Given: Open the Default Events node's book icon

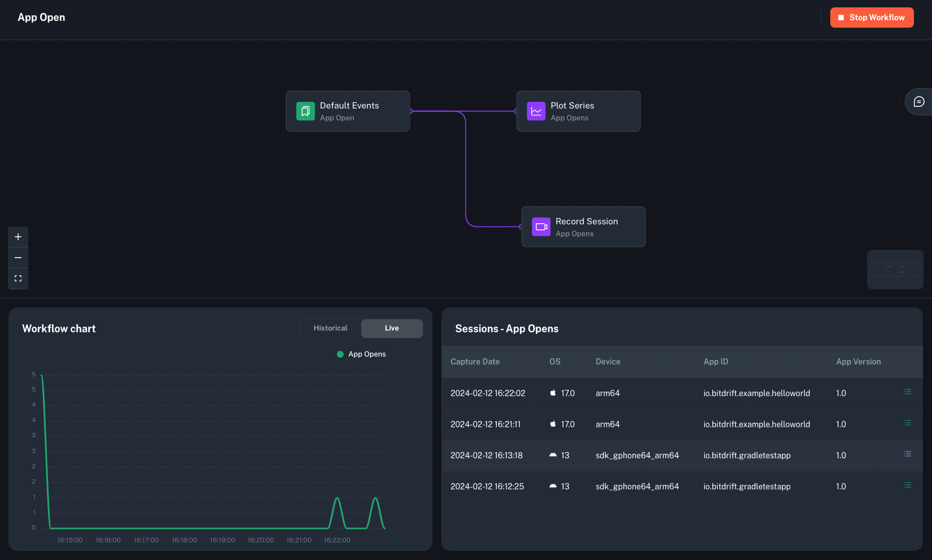Looking at the screenshot, I should coord(305,111).
